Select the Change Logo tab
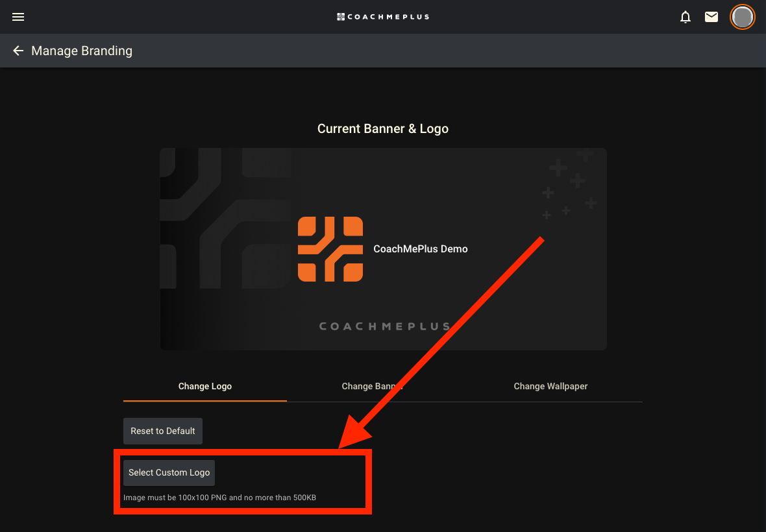Screen dimensions: 766x532 click(x=205, y=386)
